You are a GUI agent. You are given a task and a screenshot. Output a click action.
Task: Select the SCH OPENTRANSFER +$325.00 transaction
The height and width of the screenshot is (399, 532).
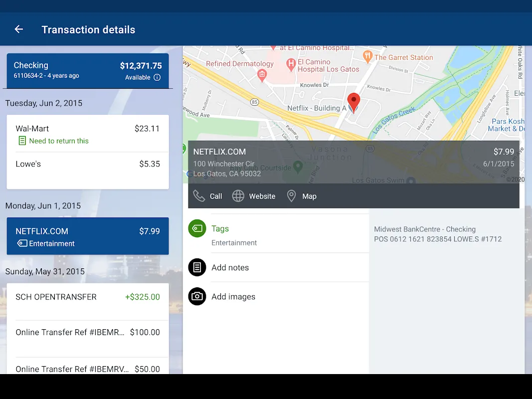pos(88,302)
